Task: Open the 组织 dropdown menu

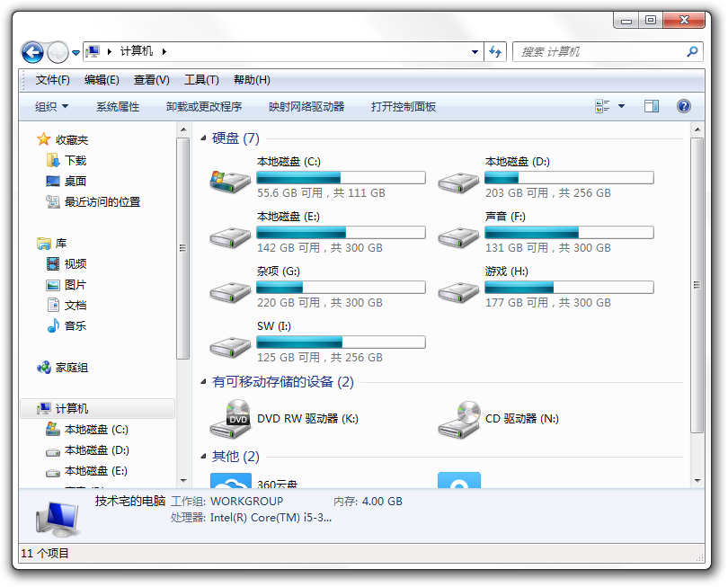Action: [51, 106]
